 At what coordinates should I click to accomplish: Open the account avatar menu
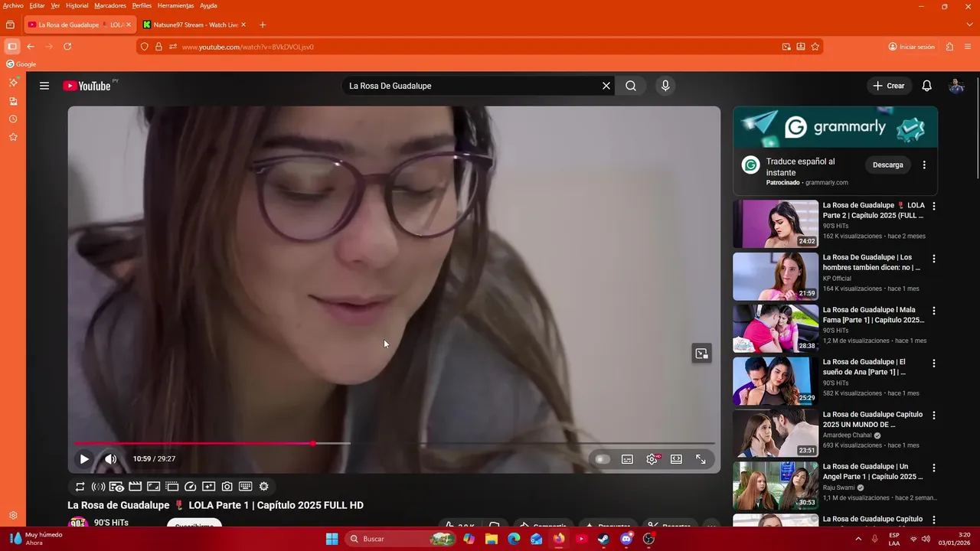tap(956, 86)
